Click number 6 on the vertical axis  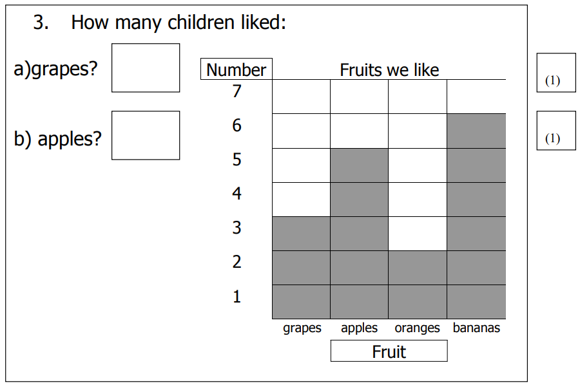point(237,126)
